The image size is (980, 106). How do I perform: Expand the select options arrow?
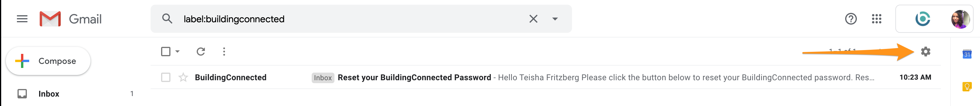pyautogui.click(x=177, y=52)
